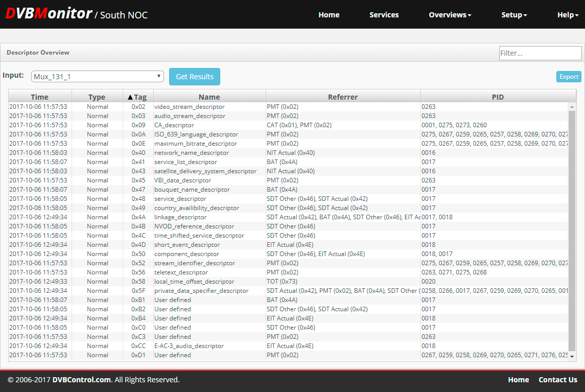Sort table by Name column header
585x392 pixels.
point(209,97)
